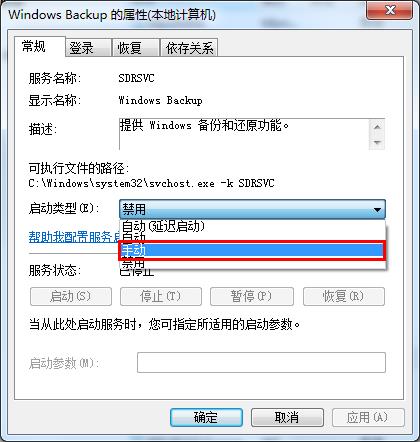420x442 pixels.
Task: Open the 帮助我配置服务 help link
Action: 74,237
